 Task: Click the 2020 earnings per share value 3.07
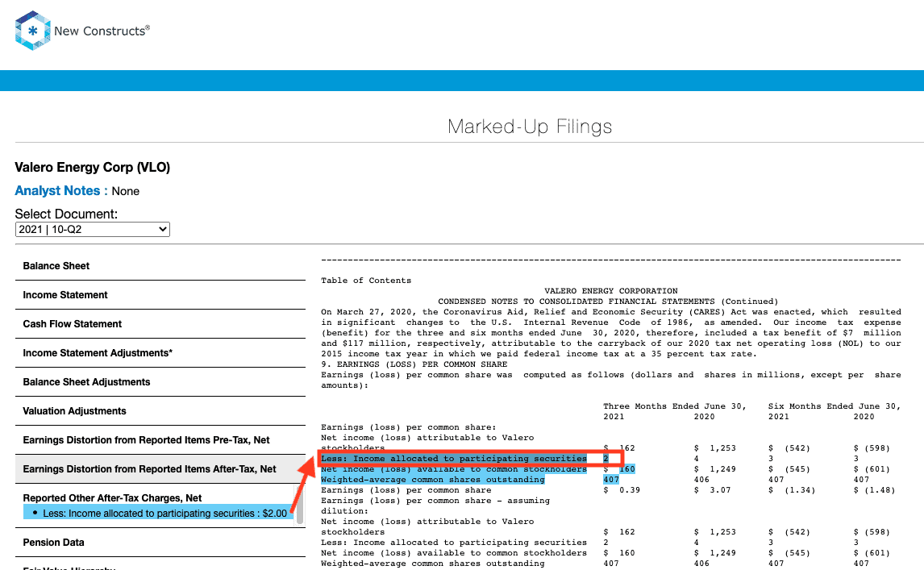(720, 490)
